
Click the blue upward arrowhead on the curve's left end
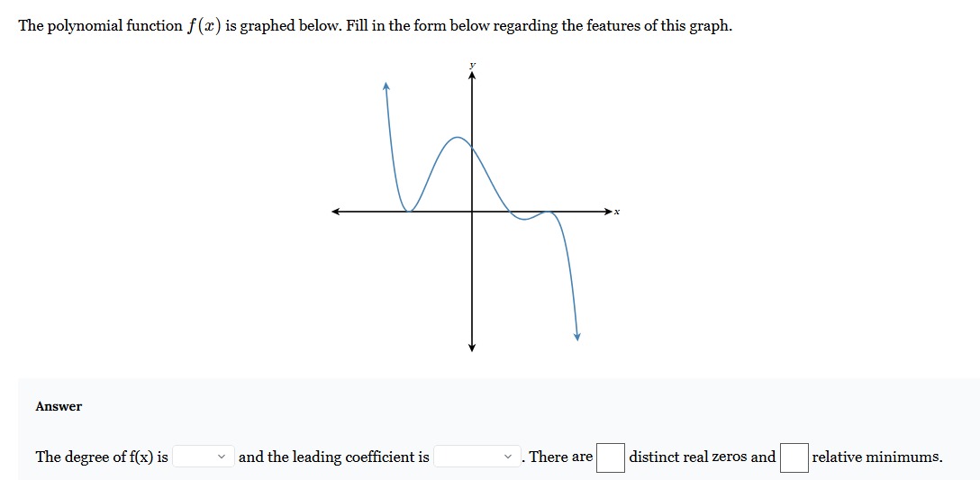click(387, 86)
